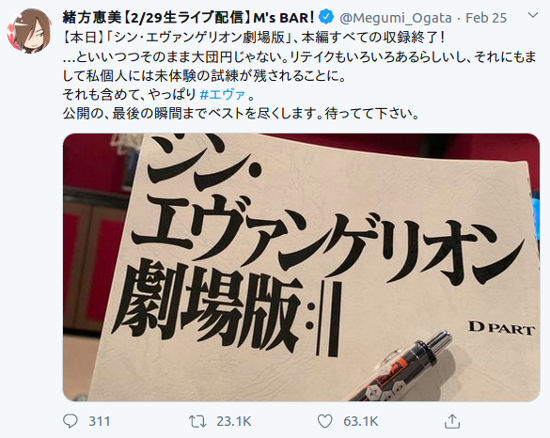Viewport: 550px width, 438px height.
Task: Open the #エヴァ hashtag link
Action: (222, 95)
